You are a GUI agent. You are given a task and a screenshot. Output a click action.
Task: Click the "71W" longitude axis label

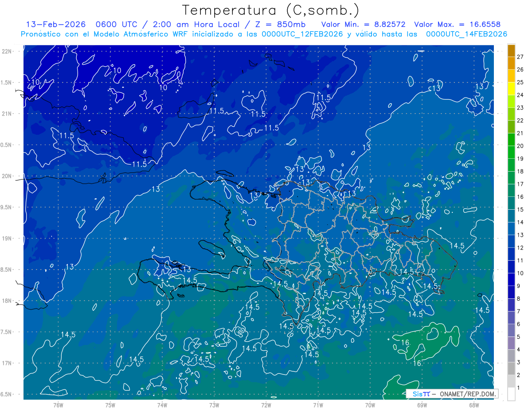pyautogui.click(x=318, y=405)
